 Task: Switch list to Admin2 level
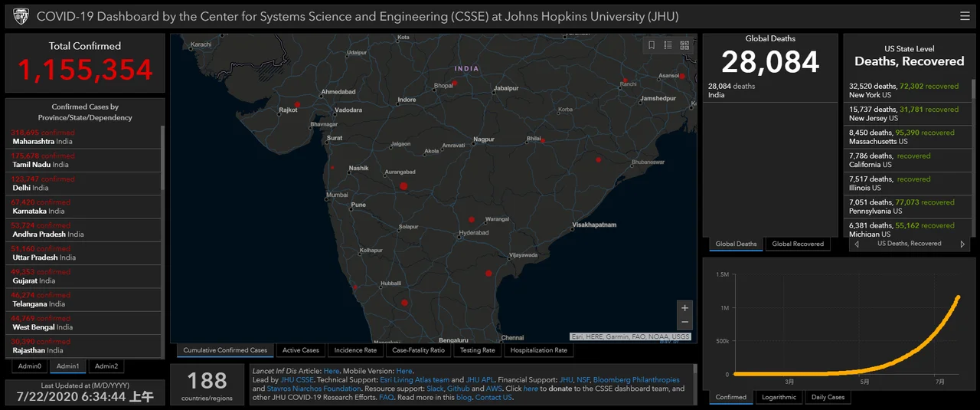coord(106,366)
